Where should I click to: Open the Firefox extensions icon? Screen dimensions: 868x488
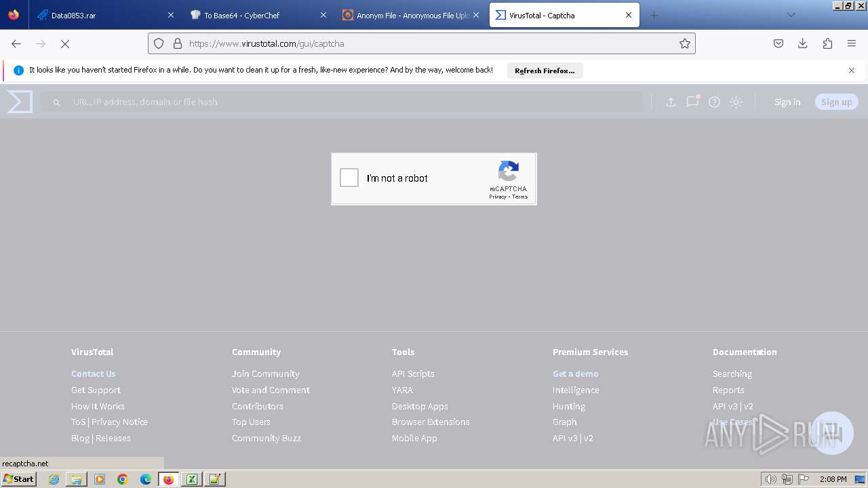(x=827, y=43)
